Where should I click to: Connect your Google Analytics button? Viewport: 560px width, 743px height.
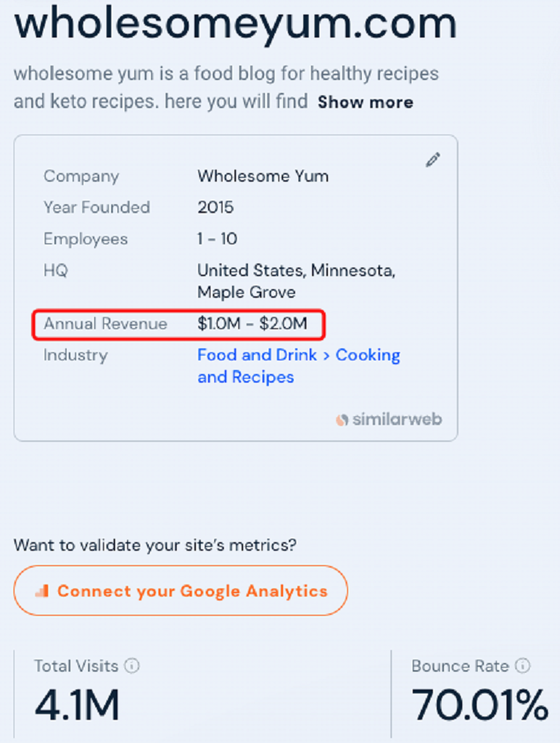point(180,590)
